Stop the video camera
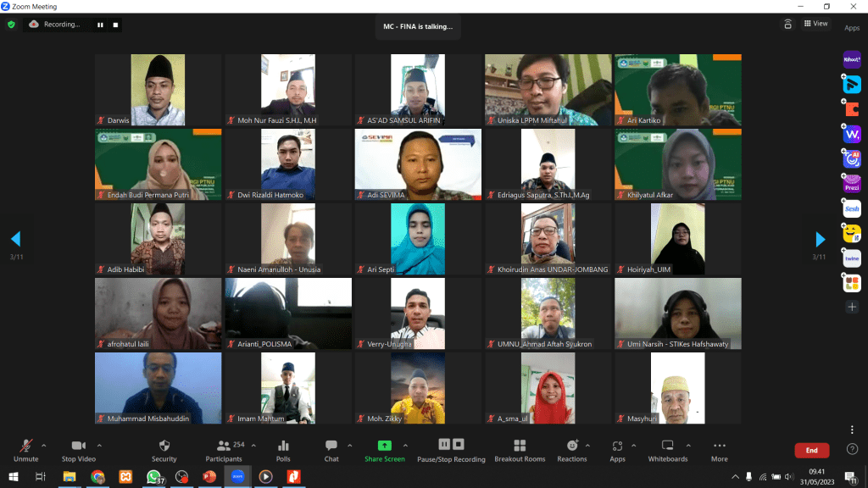 [79, 449]
